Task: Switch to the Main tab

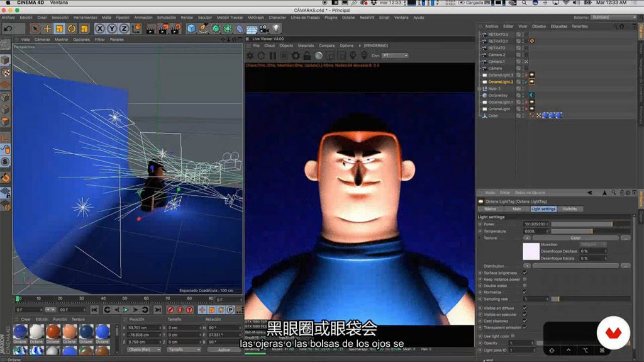Action: [x=517, y=209]
